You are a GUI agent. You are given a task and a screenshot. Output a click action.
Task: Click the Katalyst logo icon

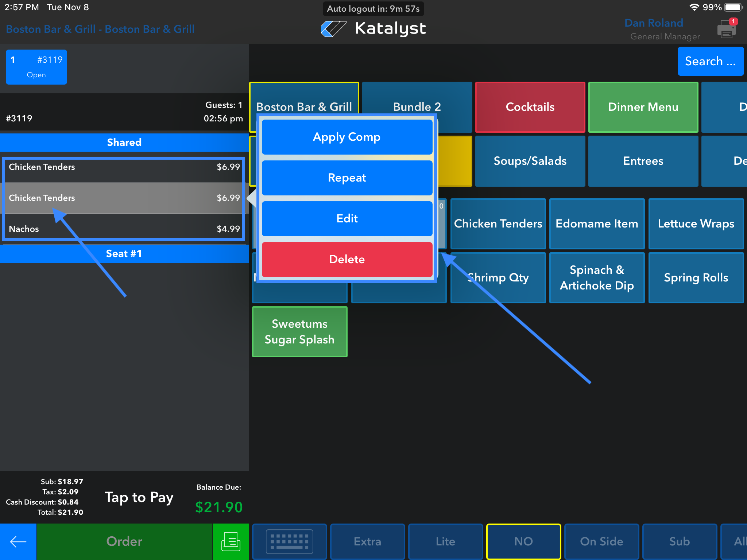point(333,29)
